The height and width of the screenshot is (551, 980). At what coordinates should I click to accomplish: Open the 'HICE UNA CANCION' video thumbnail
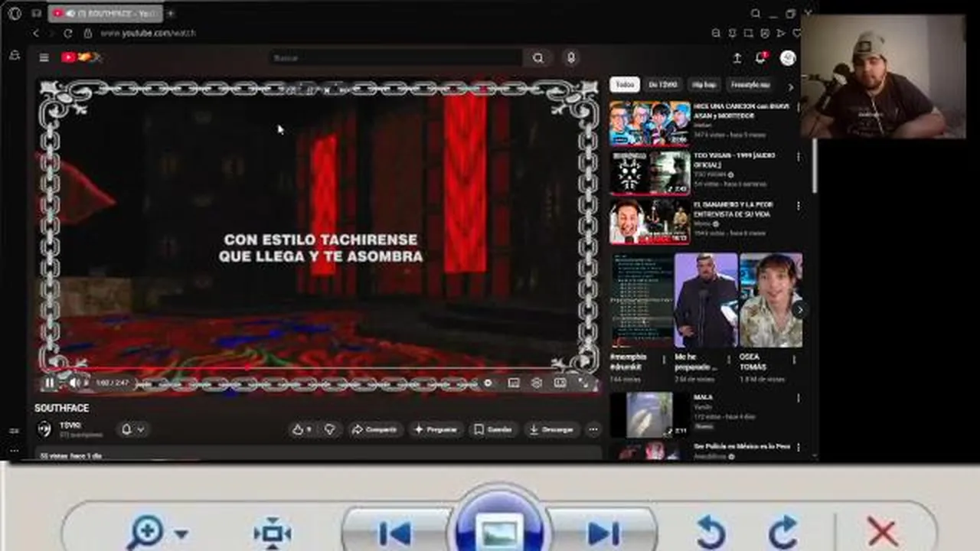(x=649, y=122)
